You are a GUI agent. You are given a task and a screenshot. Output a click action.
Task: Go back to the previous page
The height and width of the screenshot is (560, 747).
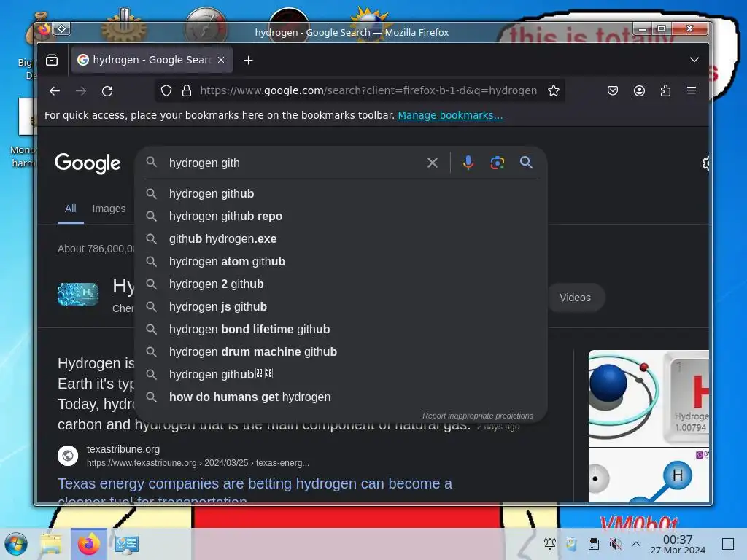55,90
